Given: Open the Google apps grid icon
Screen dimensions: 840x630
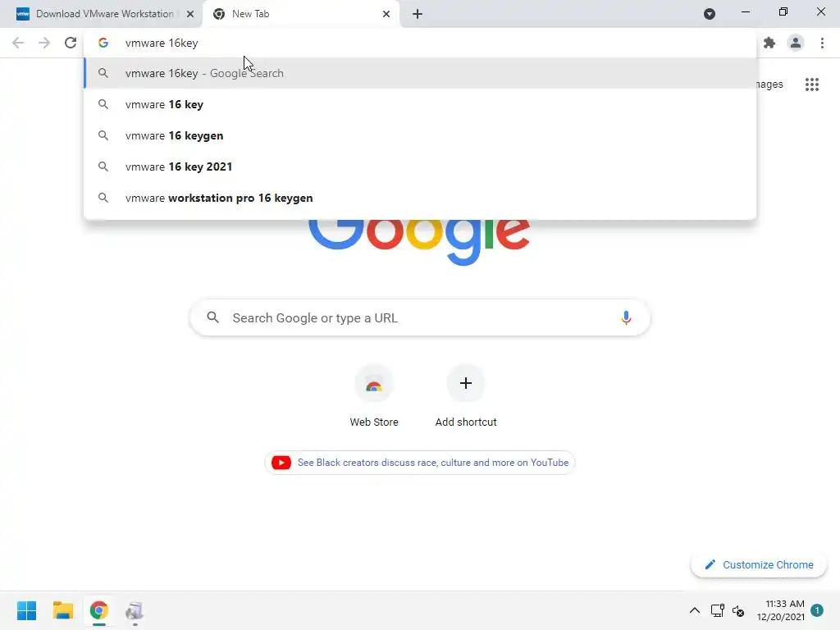Looking at the screenshot, I should pyautogui.click(x=811, y=84).
